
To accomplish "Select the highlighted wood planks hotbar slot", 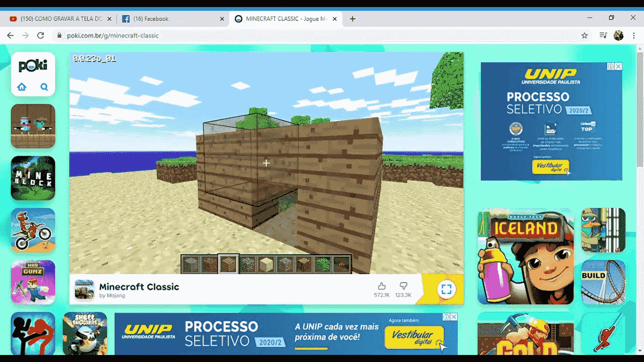I will [228, 264].
